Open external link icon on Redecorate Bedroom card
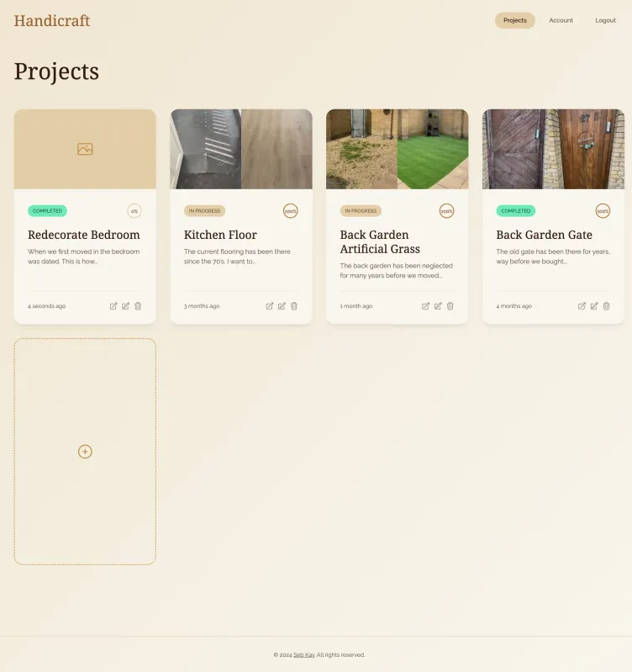Image resolution: width=632 pixels, height=672 pixels. pyautogui.click(x=113, y=306)
